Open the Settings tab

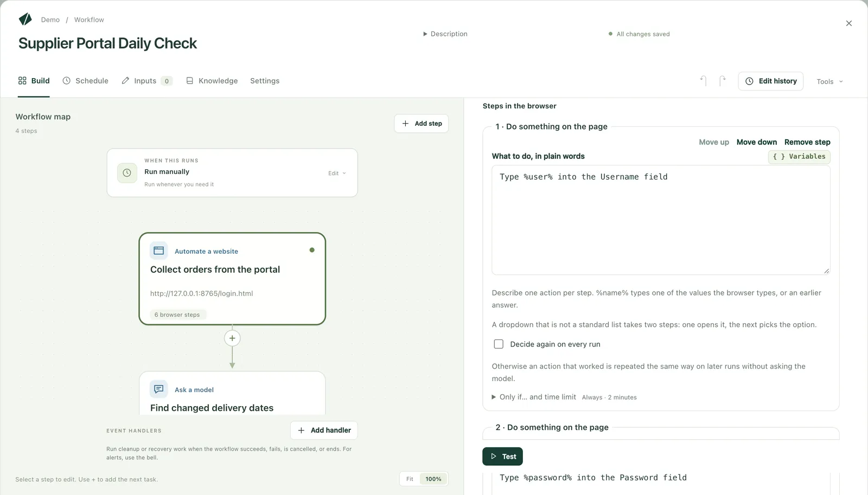pos(265,81)
